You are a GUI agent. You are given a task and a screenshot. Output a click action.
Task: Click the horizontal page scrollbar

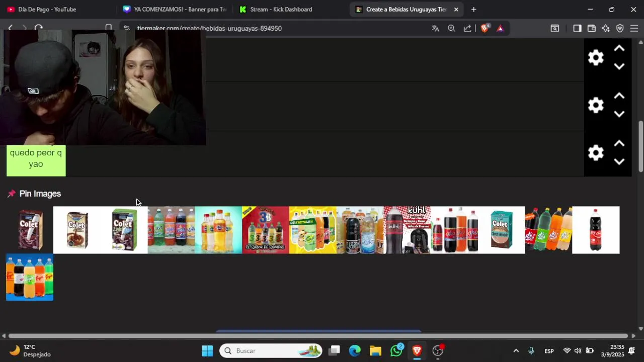pyautogui.click(x=318, y=336)
